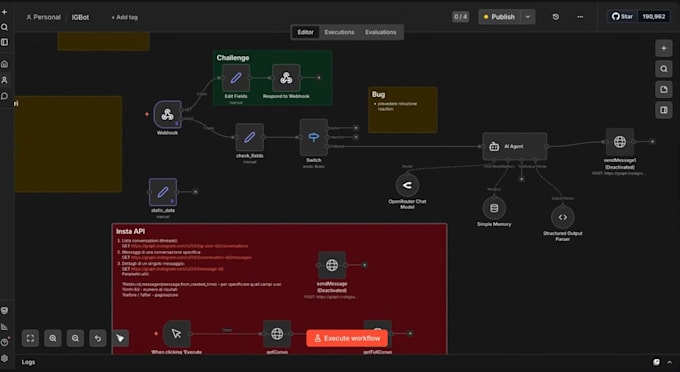The width and height of the screenshot is (680, 372).
Task: Select the OpenRouter Chat Model node
Action: pyautogui.click(x=407, y=185)
